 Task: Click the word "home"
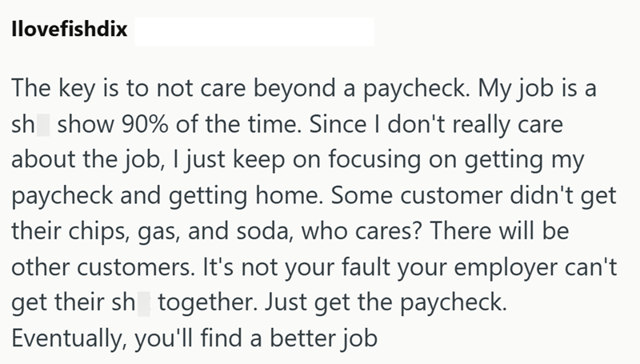pos(316,202)
